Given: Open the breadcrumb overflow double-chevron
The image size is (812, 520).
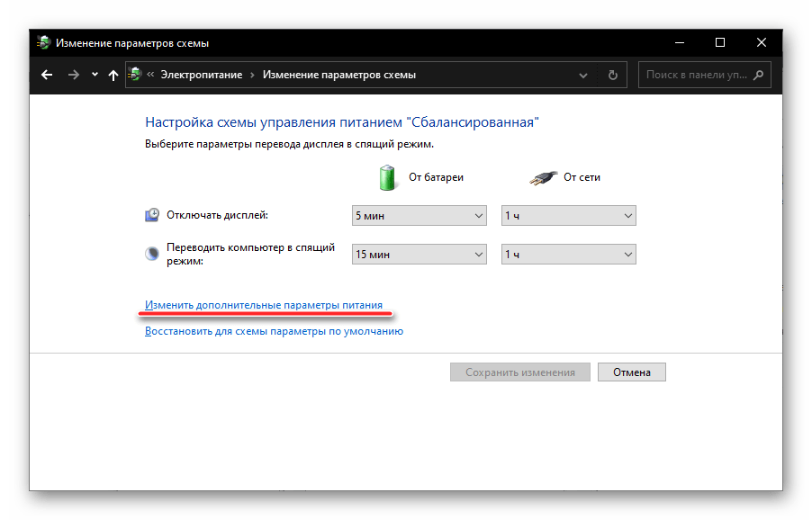Looking at the screenshot, I should click(150, 75).
